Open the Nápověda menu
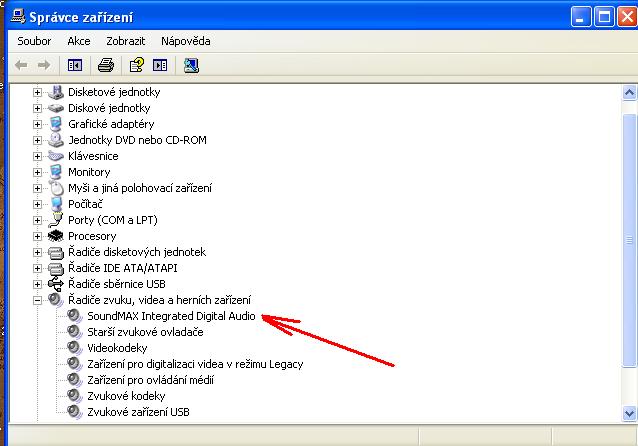The image size is (638, 446). pyautogui.click(x=186, y=41)
